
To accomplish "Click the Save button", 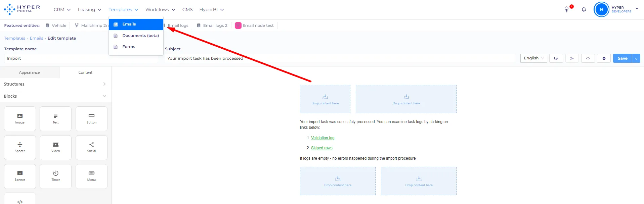I will point(622,58).
